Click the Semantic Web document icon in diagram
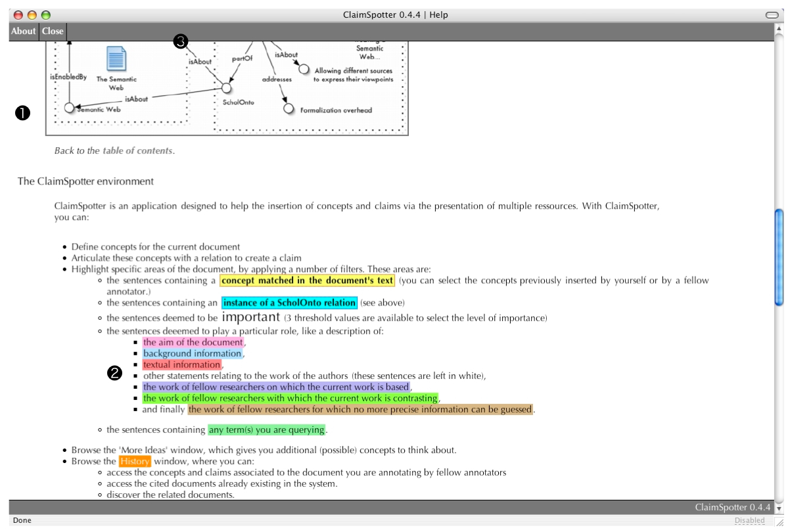This screenshot has height=532, width=790. 116,59
